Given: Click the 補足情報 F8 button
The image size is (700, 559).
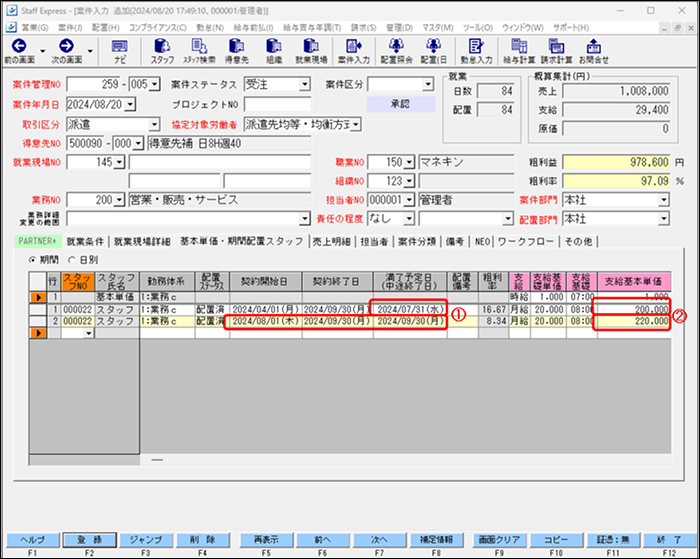Looking at the screenshot, I should (x=436, y=539).
